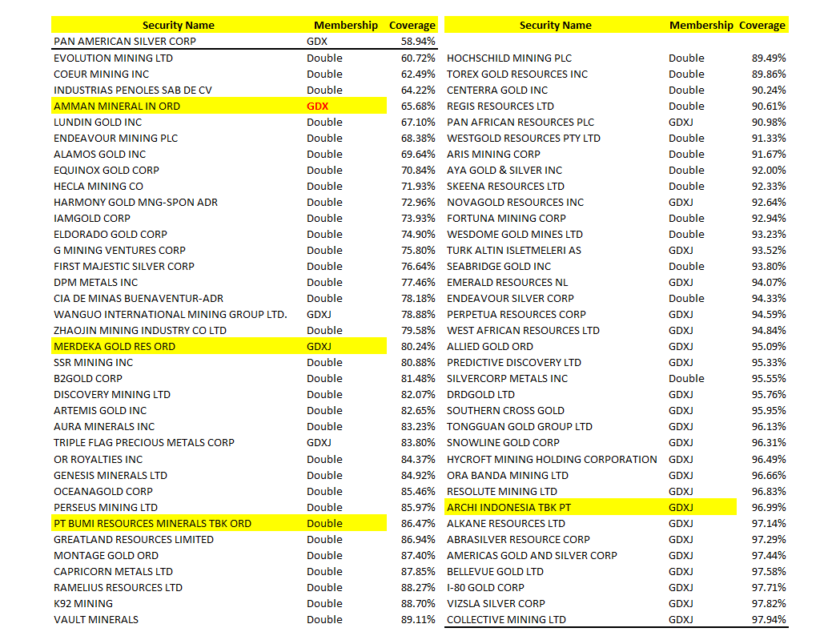Select K92 MINING cell

[83, 605]
